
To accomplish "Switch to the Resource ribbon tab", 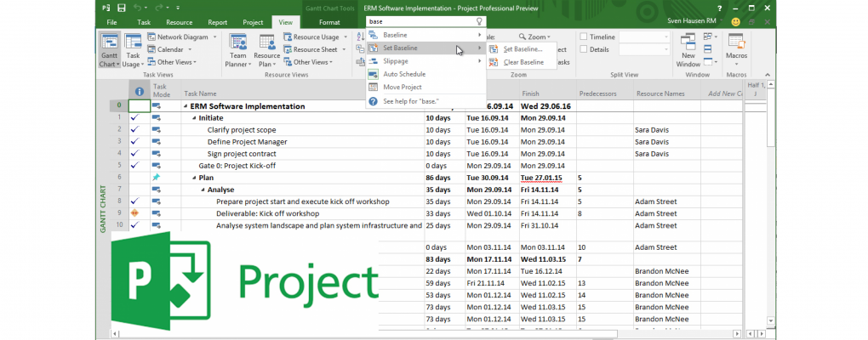I will point(180,22).
